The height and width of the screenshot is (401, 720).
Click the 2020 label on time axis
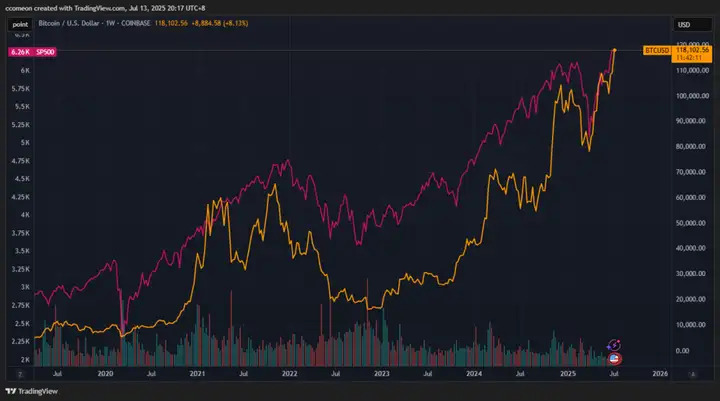105,374
